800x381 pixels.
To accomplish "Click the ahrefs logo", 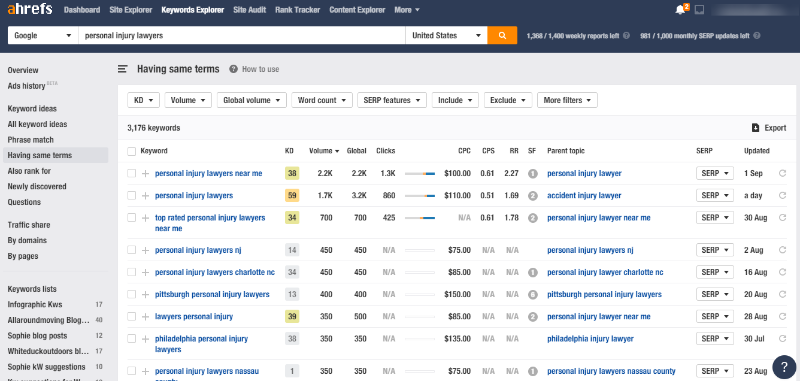I will click(x=30, y=10).
